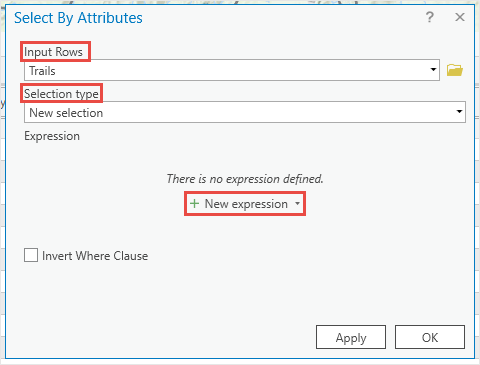
Task: Browse for input with the folder icon
Action: (x=455, y=70)
